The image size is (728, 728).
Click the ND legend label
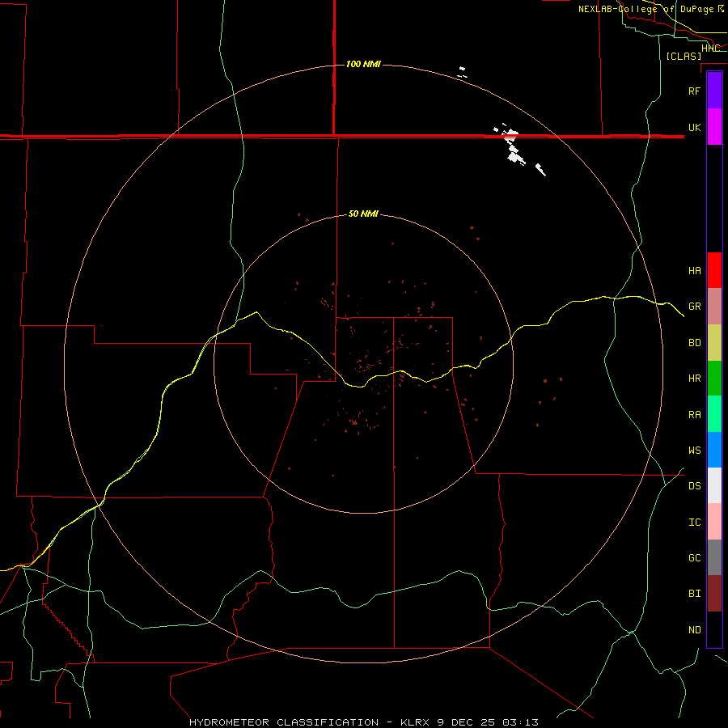tap(694, 630)
